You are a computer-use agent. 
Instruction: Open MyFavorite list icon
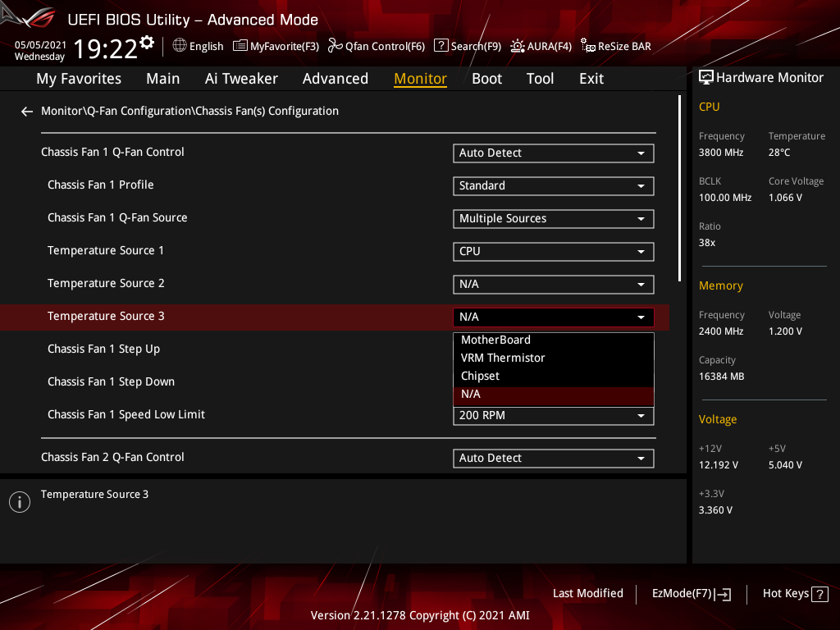tap(240, 46)
